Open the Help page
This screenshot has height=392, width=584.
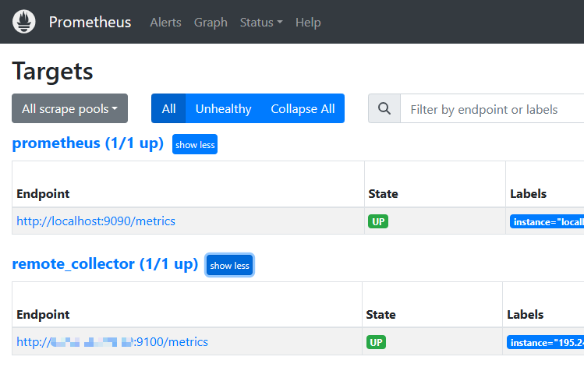click(x=308, y=22)
